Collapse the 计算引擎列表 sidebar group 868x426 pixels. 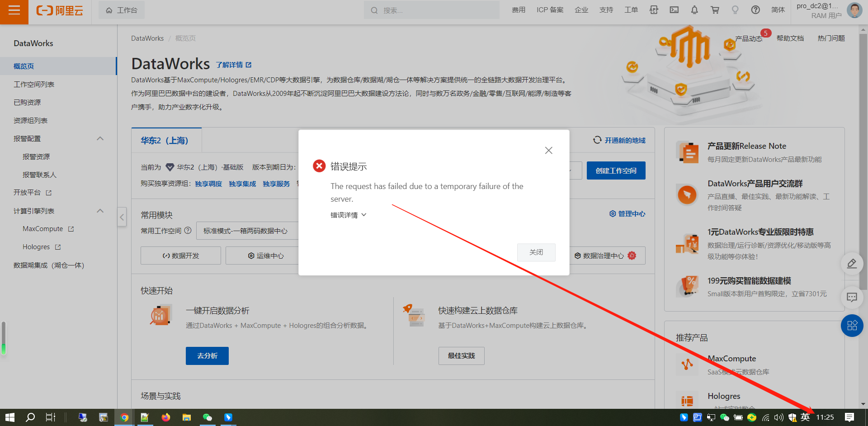tap(100, 211)
